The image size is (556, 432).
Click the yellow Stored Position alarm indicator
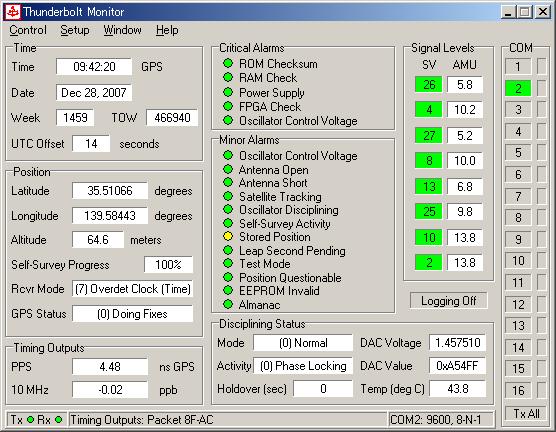pos(228,236)
